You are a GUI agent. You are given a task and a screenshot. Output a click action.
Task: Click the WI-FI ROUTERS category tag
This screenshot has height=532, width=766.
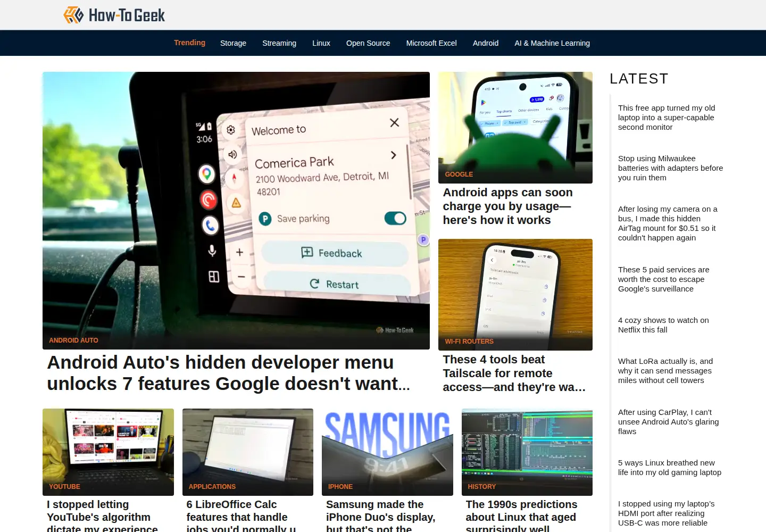(469, 342)
